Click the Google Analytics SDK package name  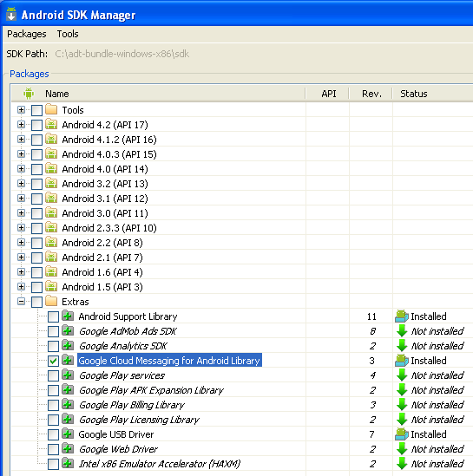tap(123, 346)
